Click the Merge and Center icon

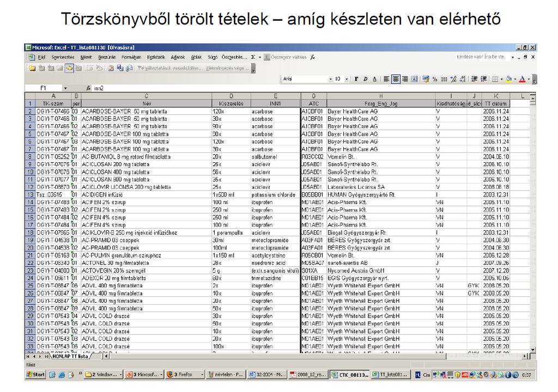click(x=414, y=79)
